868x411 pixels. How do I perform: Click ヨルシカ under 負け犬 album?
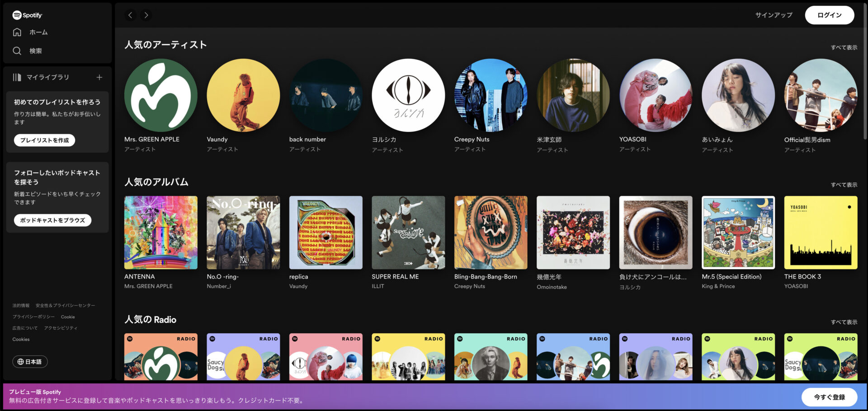click(x=630, y=287)
